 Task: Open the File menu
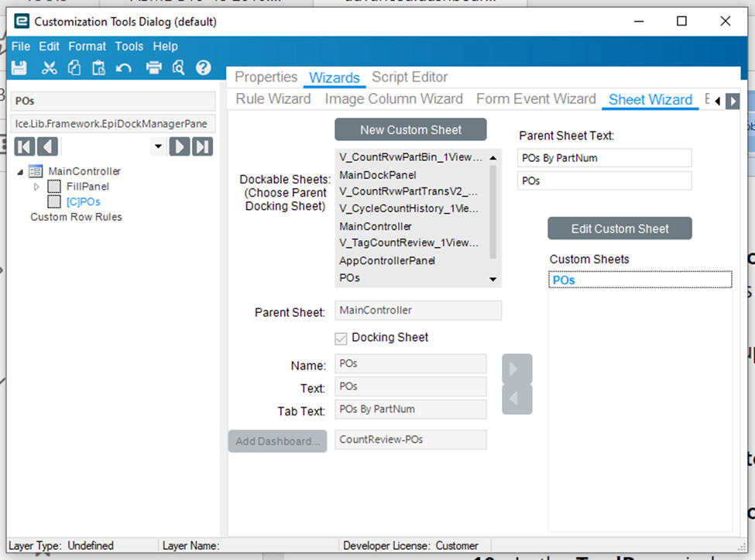(21, 46)
